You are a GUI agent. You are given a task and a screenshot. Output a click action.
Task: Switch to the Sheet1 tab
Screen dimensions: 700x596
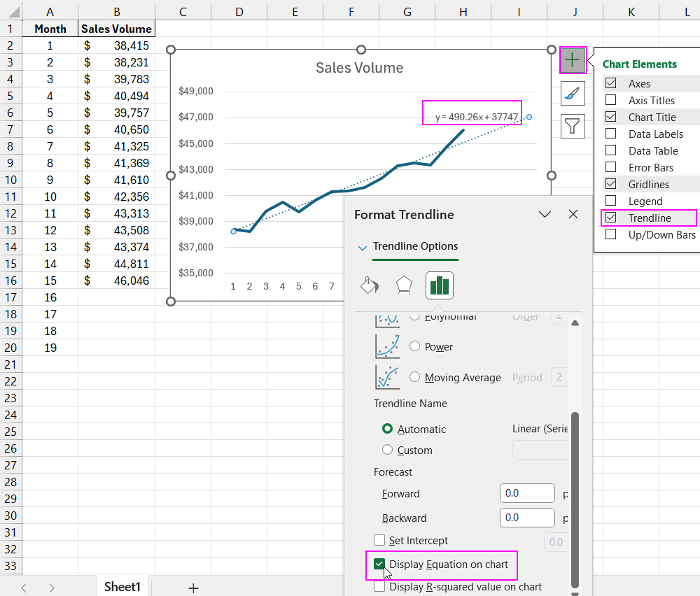[x=122, y=587]
